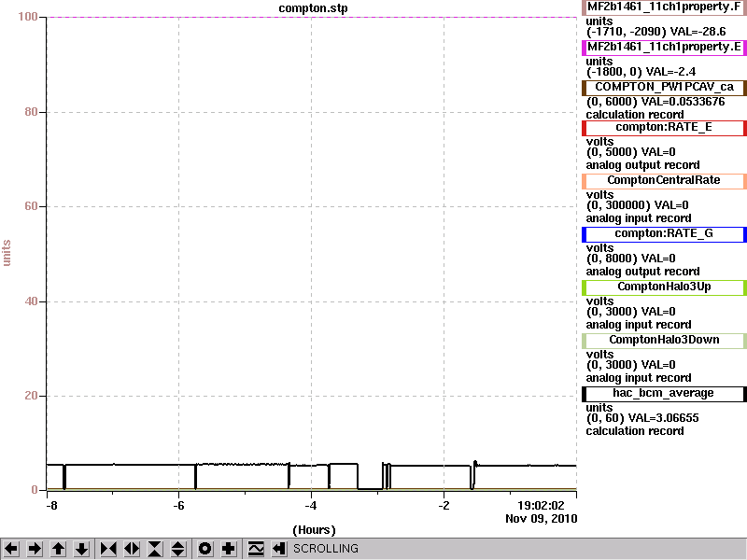Click the (Hours) x-axis label
This screenshot has height=560, width=747.
pyautogui.click(x=314, y=530)
